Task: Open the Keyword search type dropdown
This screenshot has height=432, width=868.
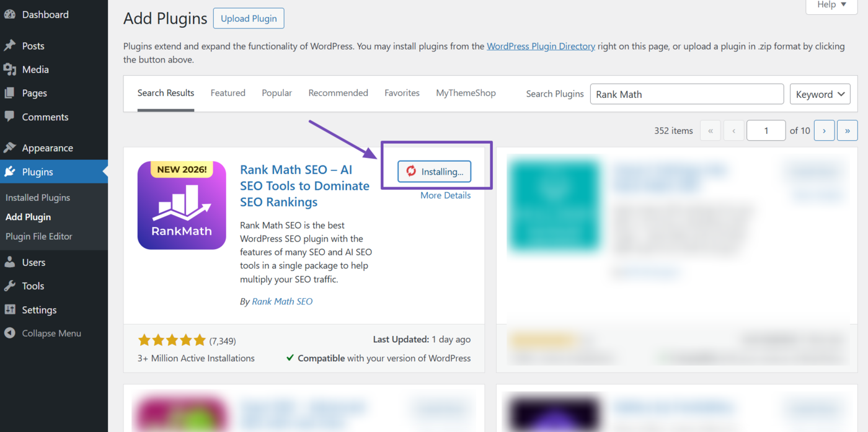Action: (820, 94)
